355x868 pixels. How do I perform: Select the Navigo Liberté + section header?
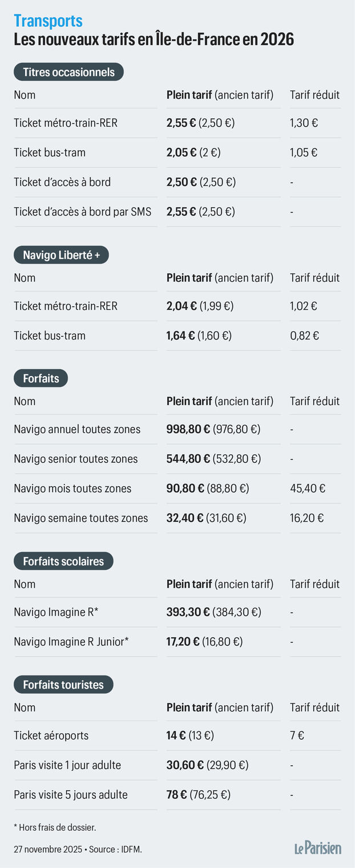(61, 255)
